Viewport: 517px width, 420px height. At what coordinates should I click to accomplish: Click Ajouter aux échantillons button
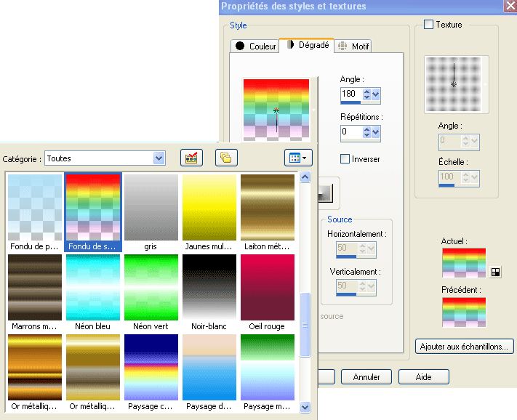465,347
